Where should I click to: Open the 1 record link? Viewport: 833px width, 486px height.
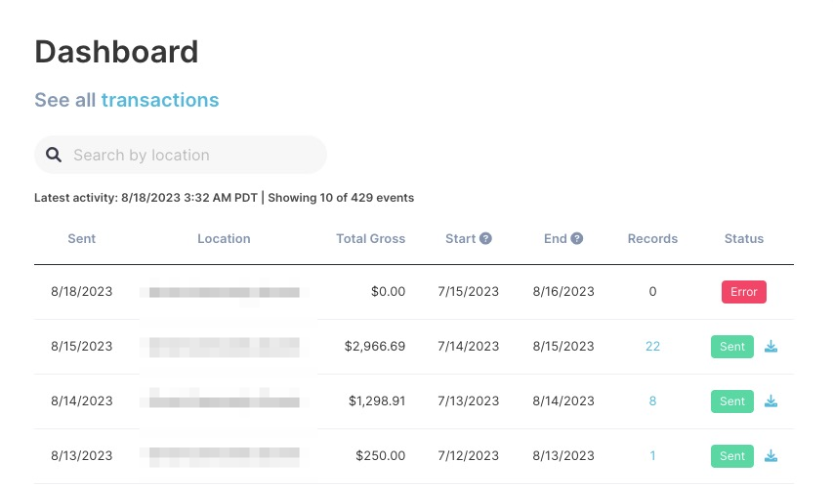653,456
